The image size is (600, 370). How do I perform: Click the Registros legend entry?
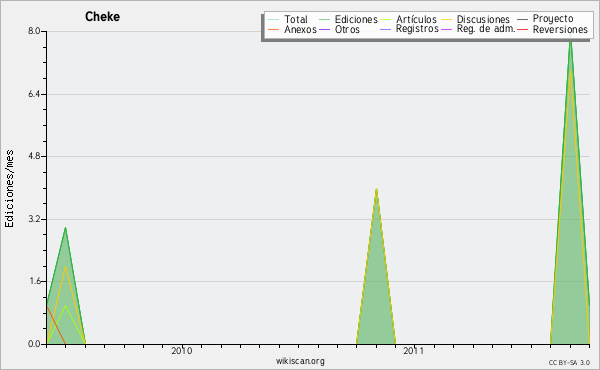pos(409,29)
